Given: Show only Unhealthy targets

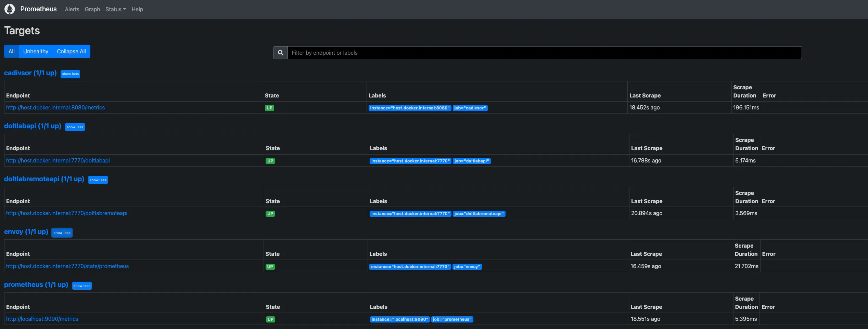Looking at the screenshot, I should [x=36, y=51].
